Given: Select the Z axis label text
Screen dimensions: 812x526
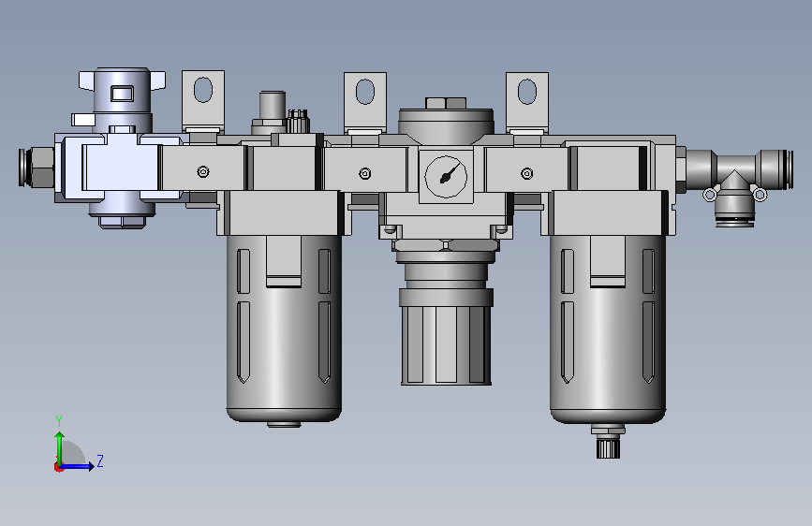Looking at the screenshot, I should (x=100, y=460).
